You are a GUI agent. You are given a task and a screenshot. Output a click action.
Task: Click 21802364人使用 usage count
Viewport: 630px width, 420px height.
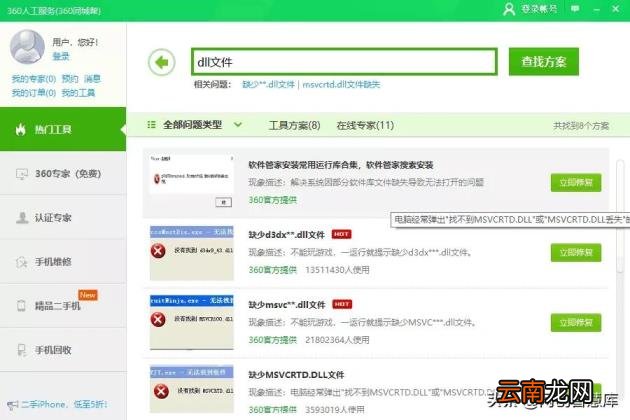pyautogui.click(x=337, y=340)
